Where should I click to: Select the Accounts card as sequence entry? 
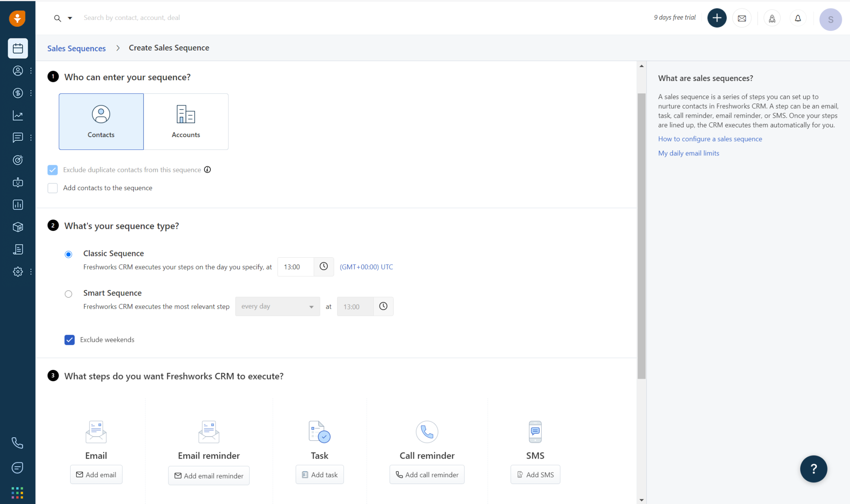pos(186,121)
